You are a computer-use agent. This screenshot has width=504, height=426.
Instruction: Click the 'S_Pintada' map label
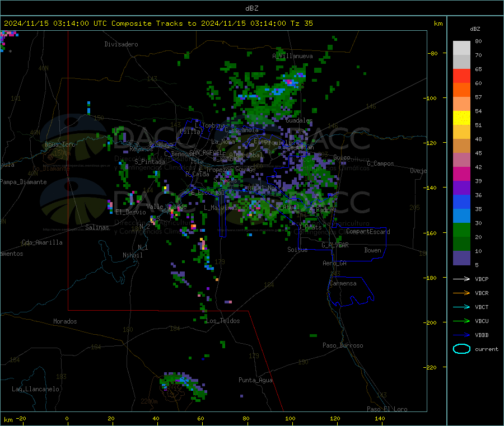[150, 162]
